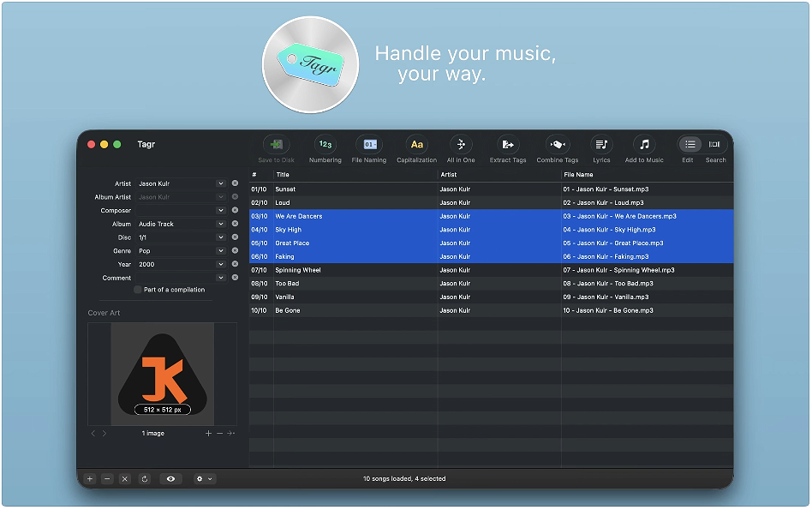Go to previous cover art image
The height and width of the screenshot is (510, 812).
(93, 434)
